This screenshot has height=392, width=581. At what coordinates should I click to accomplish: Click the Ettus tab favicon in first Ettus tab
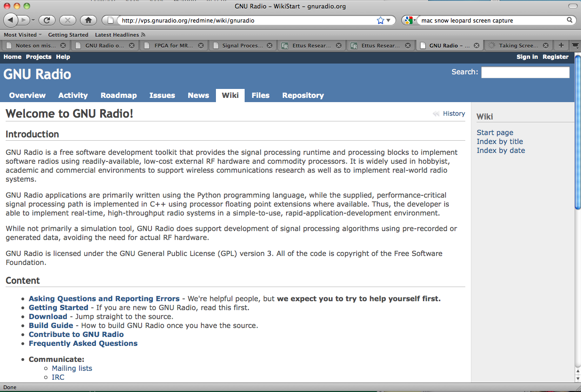coord(285,46)
